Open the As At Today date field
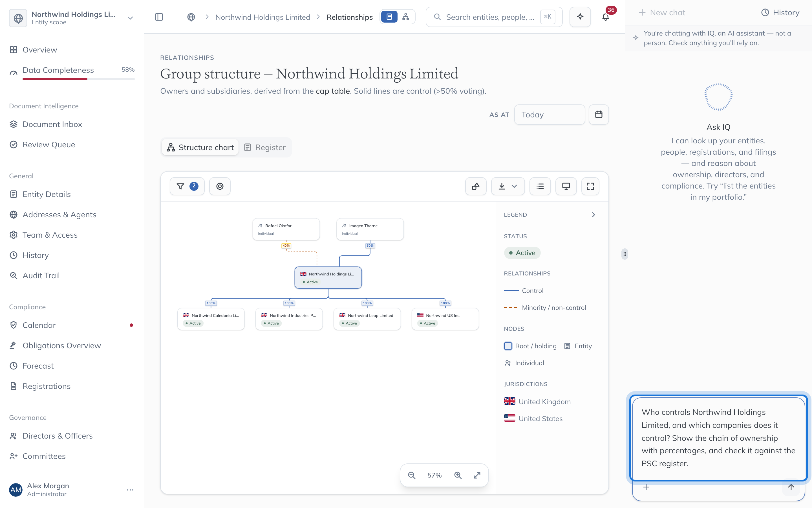812x508 pixels. [549, 115]
